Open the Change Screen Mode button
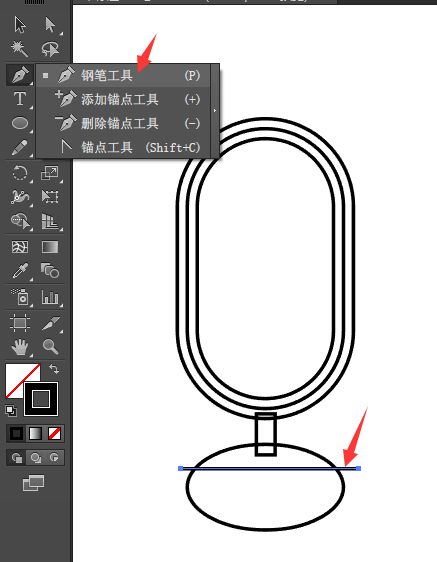437x562 pixels. tap(33, 483)
